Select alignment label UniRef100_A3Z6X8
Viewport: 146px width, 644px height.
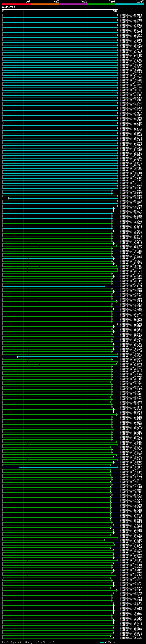[x=131, y=259]
